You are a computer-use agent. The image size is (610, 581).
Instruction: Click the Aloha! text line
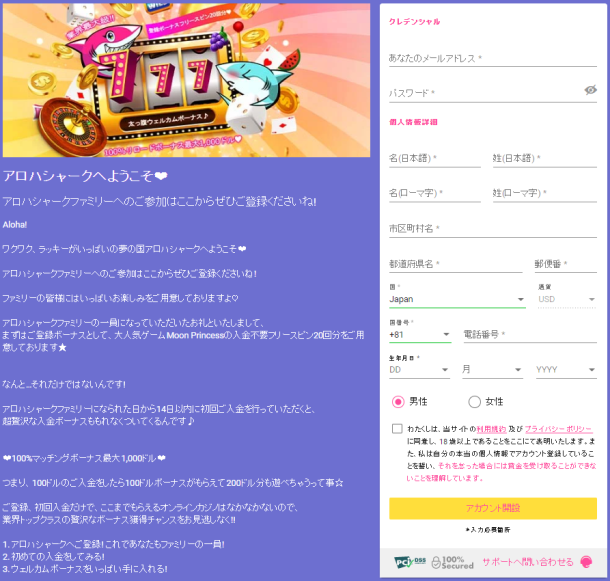(x=15, y=225)
